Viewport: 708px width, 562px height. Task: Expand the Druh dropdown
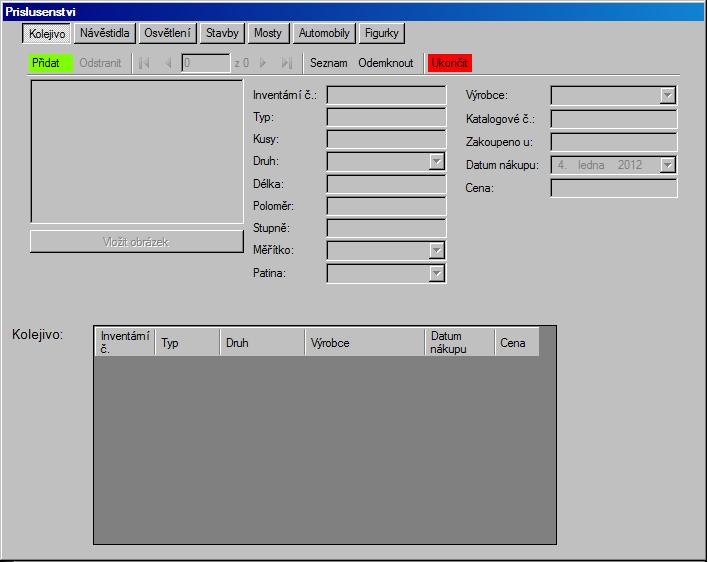tap(436, 161)
